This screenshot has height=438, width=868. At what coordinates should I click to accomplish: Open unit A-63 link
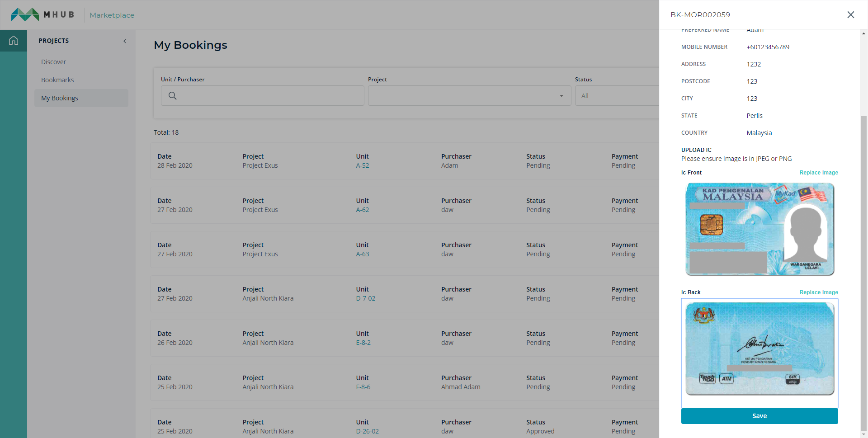pos(362,254)
